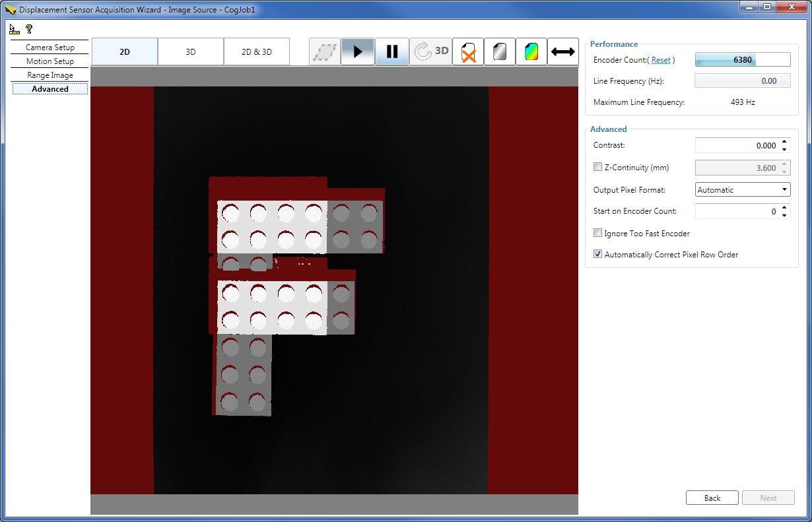The image size is (812, 522).
Task: Open the Output Pixel Format dropdown
Action: pos(784,189)
